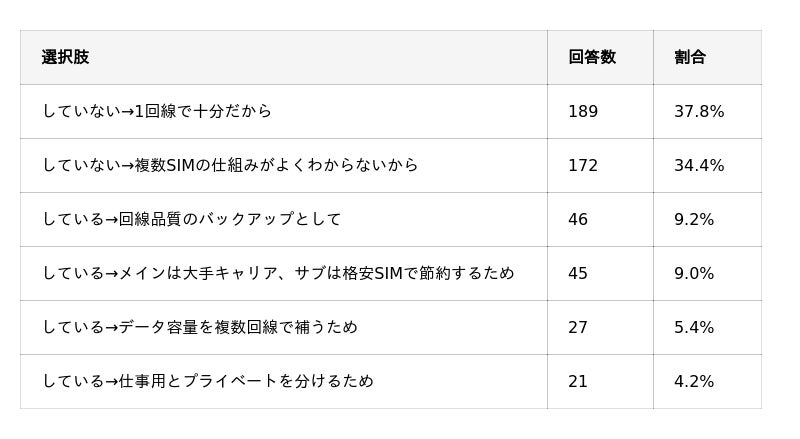Select the response count 46 cell
800x439 pixels.
click(x=578, y=219)
